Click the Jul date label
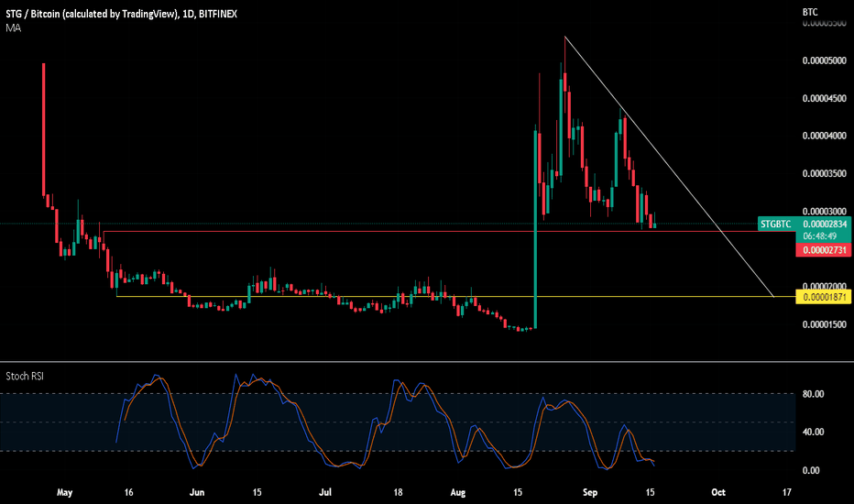Image resolution: width=854 pixels, height=504 pixels. click(325, 492)
